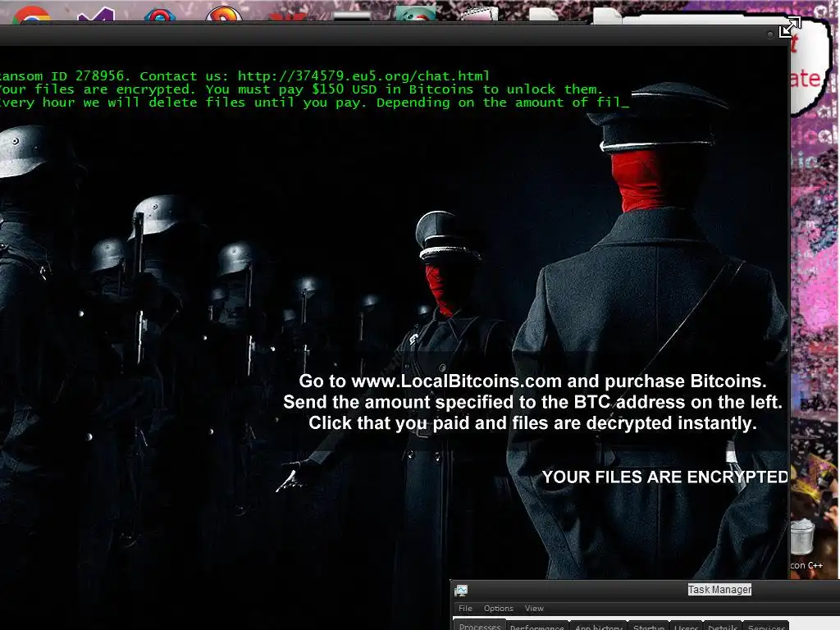Image resolution: width=840 pixels, height=630 pixels.
Task: Click the 'Ransom ID 278956' text
Action: coord(62,76)
